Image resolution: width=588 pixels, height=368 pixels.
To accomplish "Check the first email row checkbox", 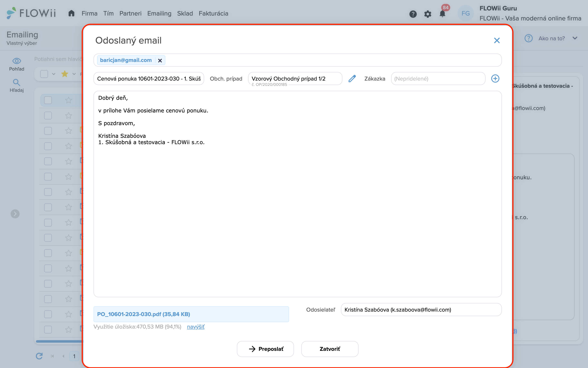I will tap(48, 100).
